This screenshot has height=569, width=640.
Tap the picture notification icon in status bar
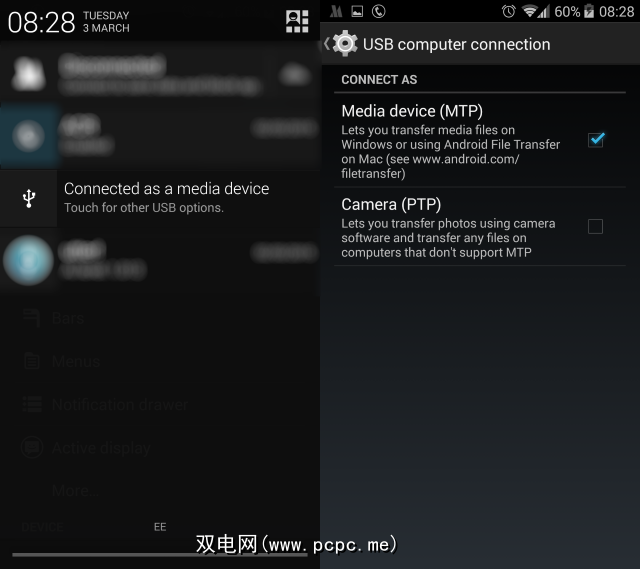[x=357, y=11]
